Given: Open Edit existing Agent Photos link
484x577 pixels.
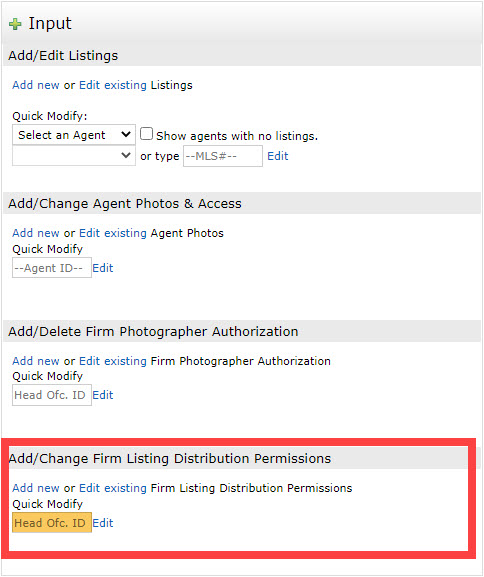Looking at the screenshot, I should (113, 233).
